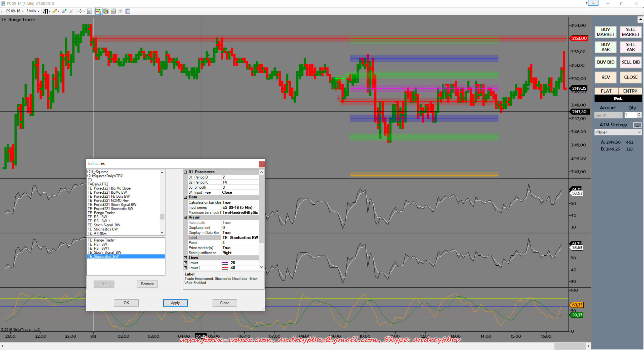
Task: Click the zoom frame magnifier icon
Action: pos(89,11)
